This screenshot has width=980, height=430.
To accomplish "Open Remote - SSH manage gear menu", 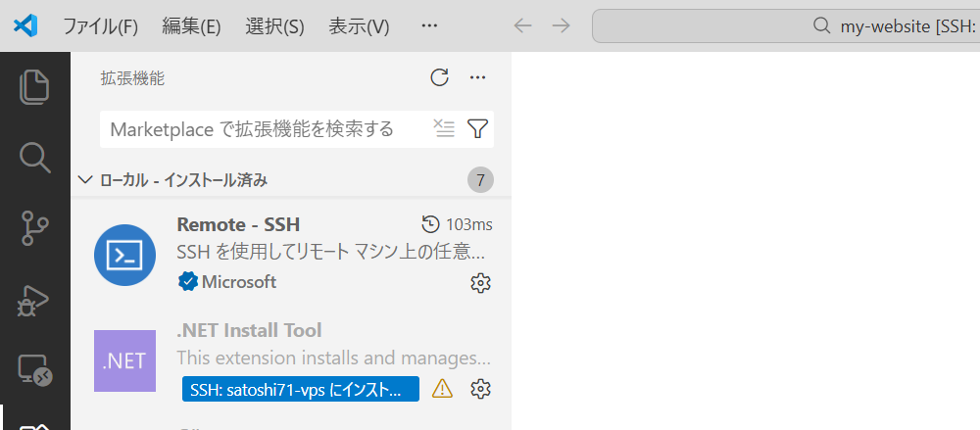I will click(x=480, y=283).
